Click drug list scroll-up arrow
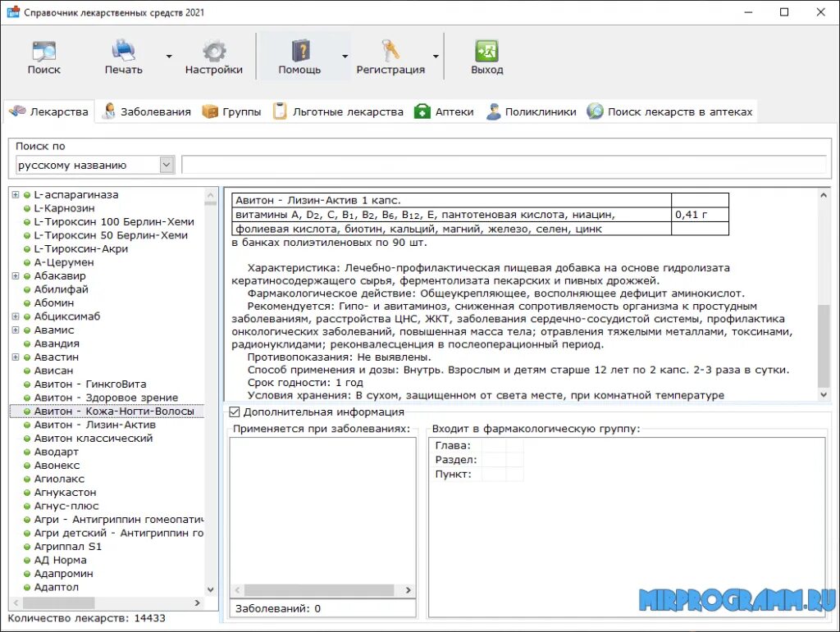Viewport: 840px width, 632px height. tap(211, 195)
